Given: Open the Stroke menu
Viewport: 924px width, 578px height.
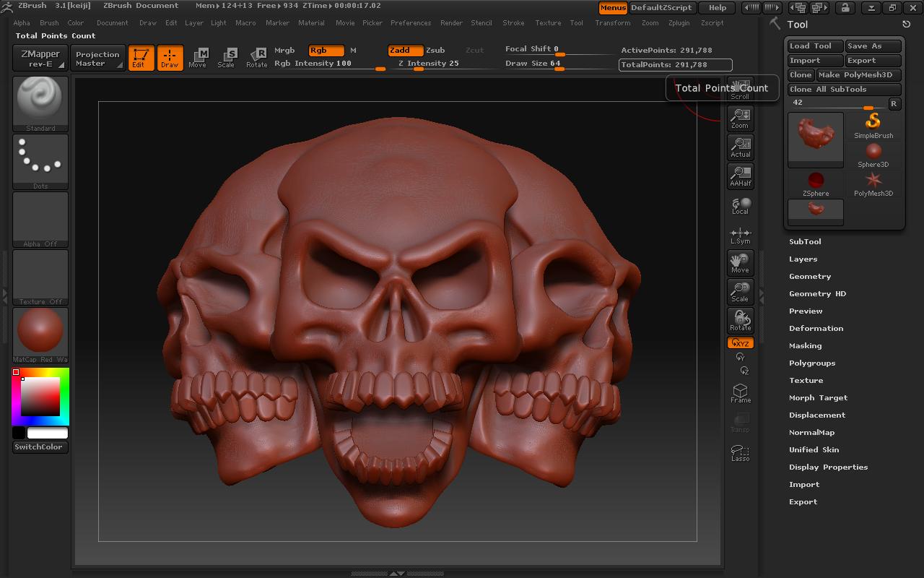Looking at the screenshot, I should coord(513,23).
